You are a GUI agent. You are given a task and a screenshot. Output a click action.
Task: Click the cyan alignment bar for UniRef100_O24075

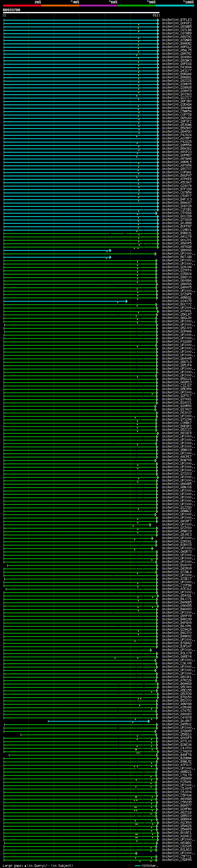pos(66,301)
